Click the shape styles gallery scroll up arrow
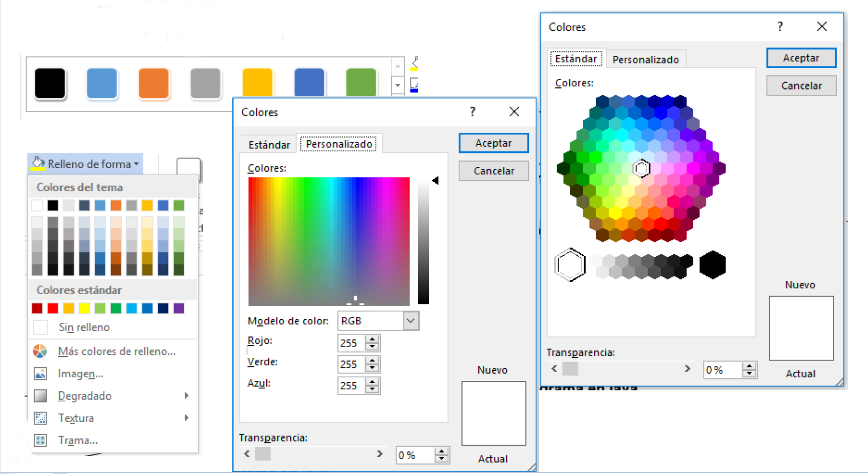Image resolution: width=868 pixels, height=474 pixels. pyautogui.click(x=398, y=66)
